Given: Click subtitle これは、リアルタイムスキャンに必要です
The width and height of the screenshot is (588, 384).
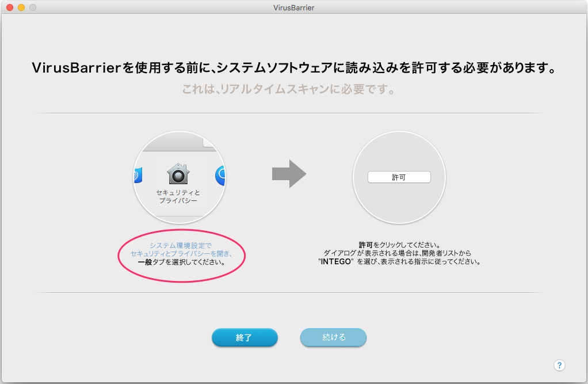Looking at the screenshot, I should 288,89.
